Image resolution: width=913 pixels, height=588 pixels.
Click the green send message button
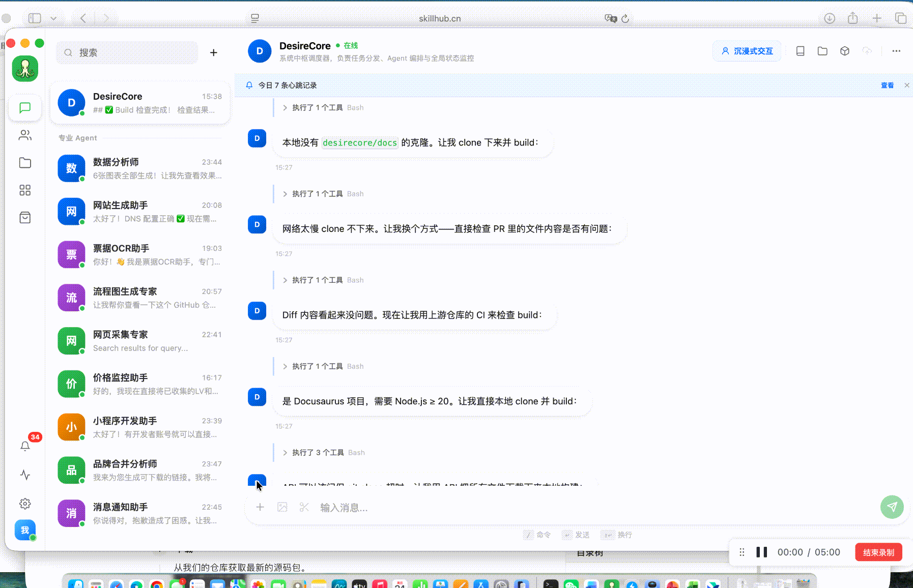click(892, 507)
